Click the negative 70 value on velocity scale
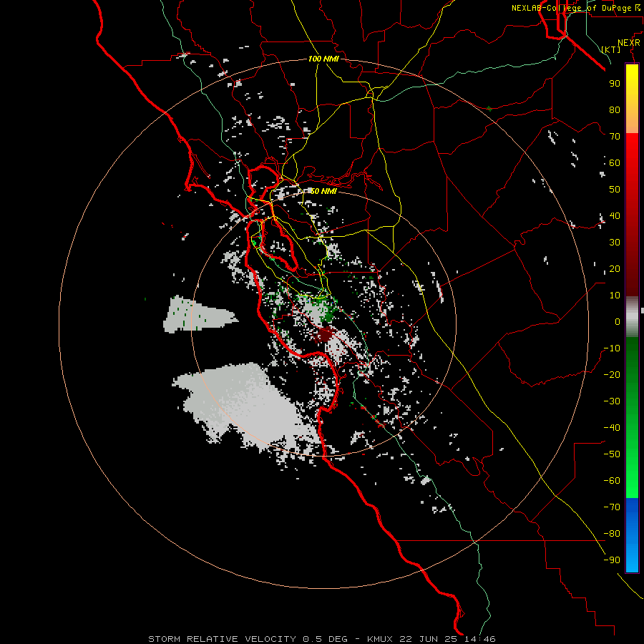Screen dimensions: 644x644 pos(612,507)
